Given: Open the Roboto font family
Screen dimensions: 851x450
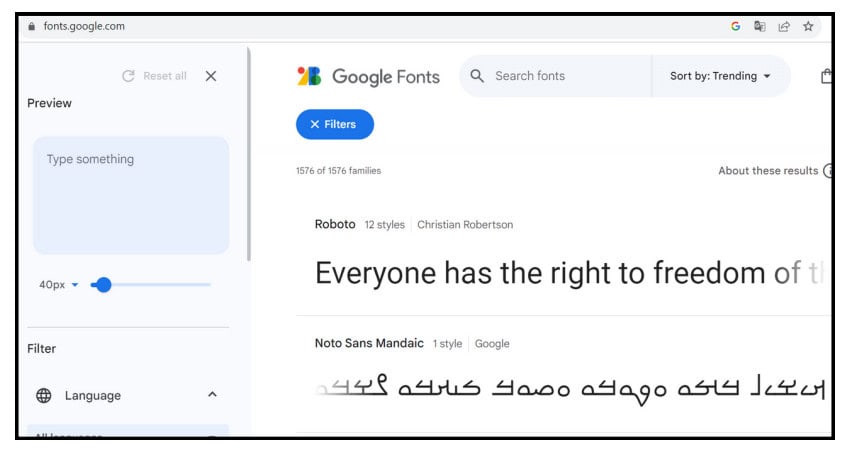Looking at the screenshot, I should tap(335, 224).
